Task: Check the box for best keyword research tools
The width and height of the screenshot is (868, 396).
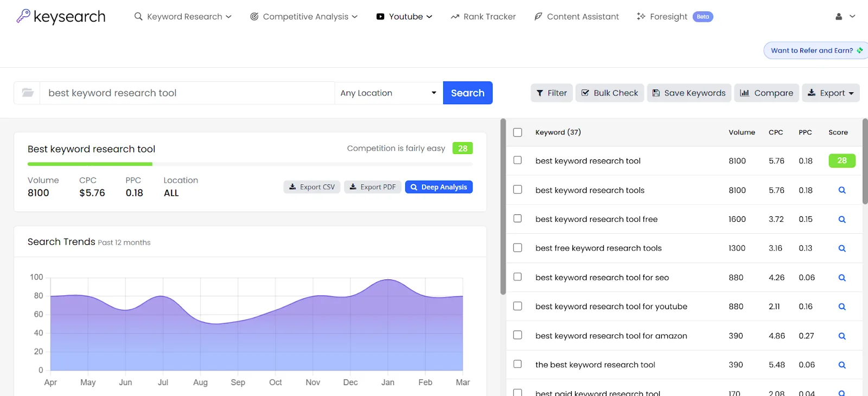Action: coord(518,189)
